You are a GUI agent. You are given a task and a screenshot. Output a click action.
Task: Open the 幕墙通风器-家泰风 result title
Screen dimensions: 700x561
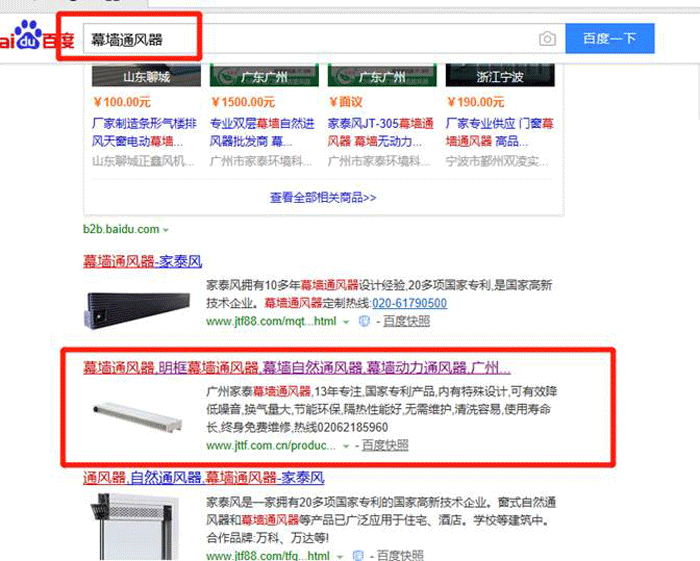(x=142, y=261)
